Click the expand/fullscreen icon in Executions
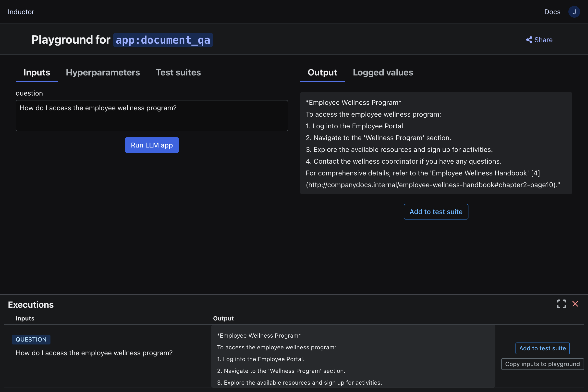Viewport: 588px width, 392px height. pos(561,304)
